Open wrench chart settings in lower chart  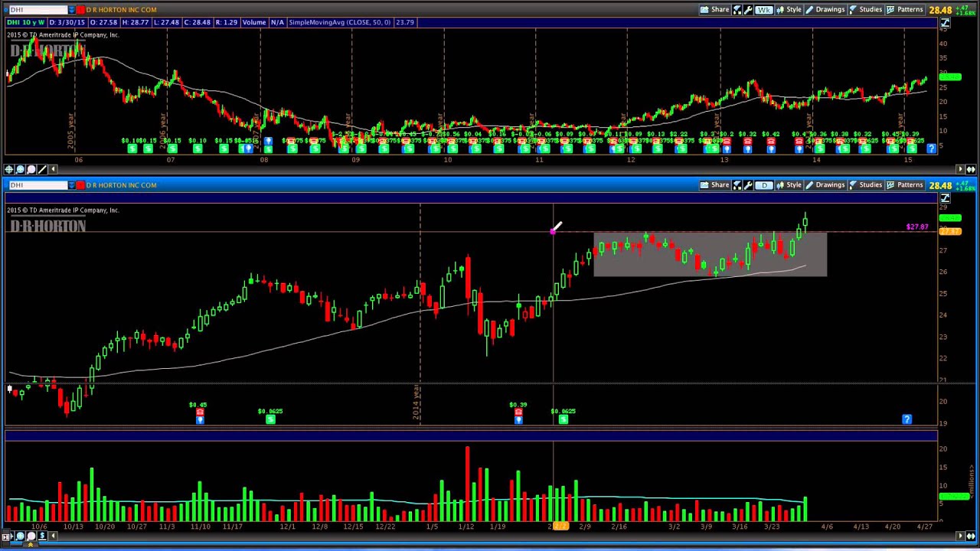click(x=748, y=185)
